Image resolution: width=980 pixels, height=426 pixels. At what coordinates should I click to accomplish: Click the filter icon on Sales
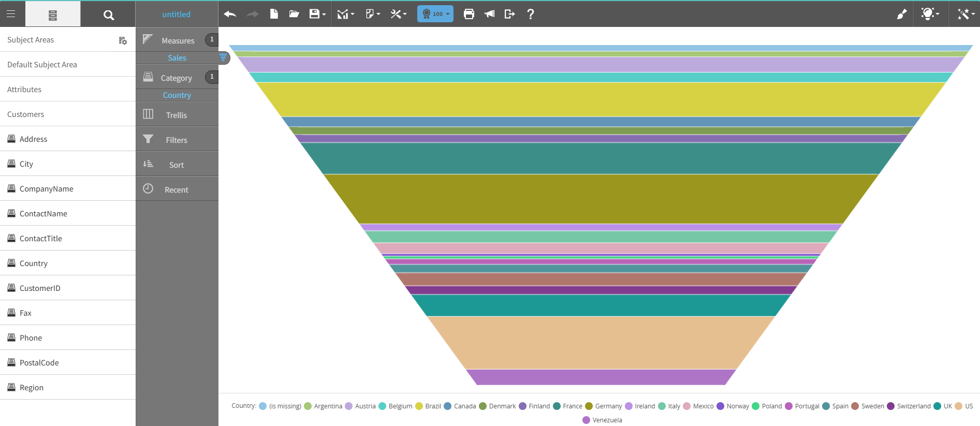point(223,57)
